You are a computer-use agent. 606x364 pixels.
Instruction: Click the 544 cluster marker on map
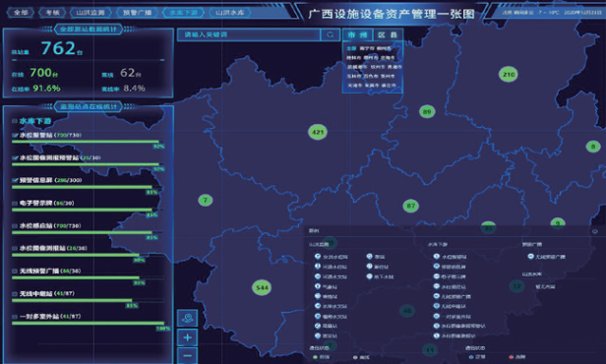262,287
